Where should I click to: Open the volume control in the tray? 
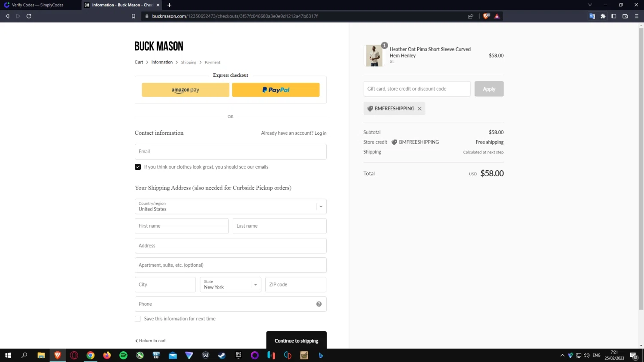click(x=586, y=355)
